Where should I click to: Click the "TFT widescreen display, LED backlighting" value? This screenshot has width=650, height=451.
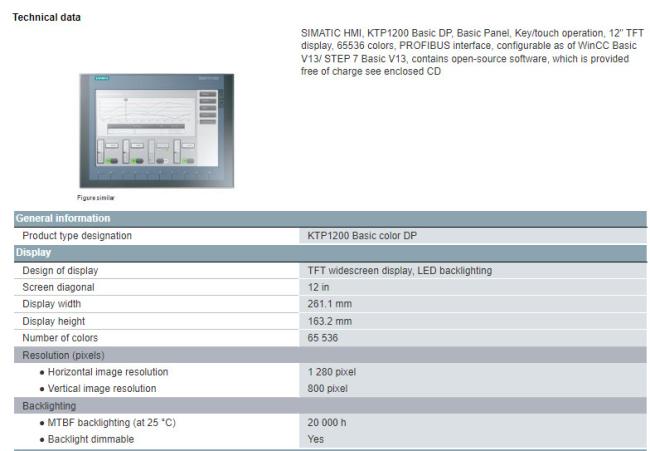pos(400,270)
